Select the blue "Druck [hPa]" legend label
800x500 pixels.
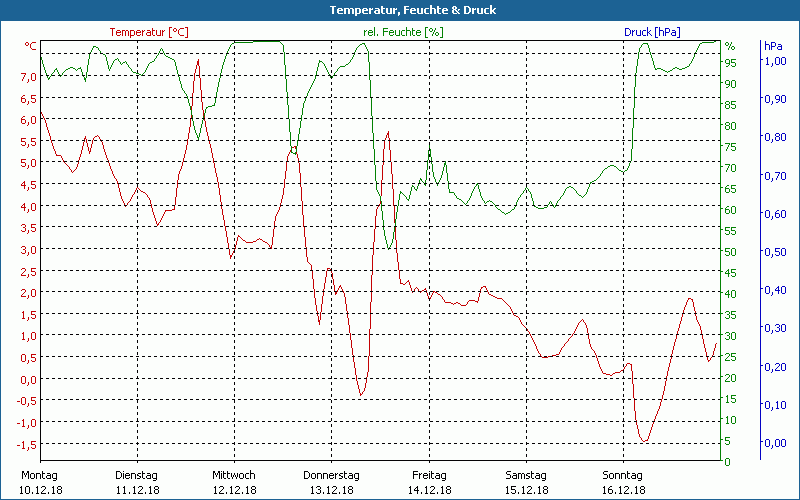point(652,32)
